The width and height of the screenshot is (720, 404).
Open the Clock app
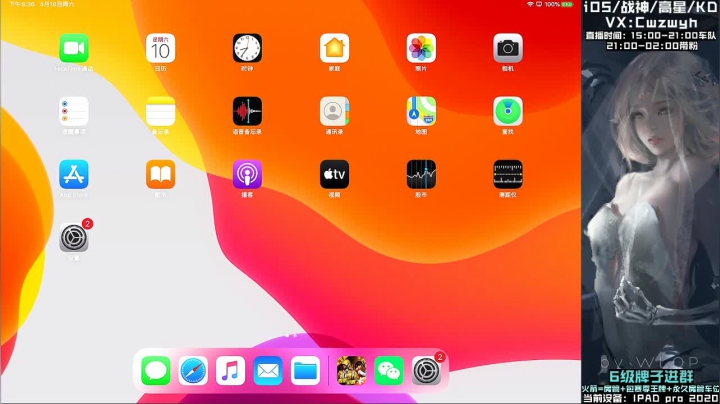247,48
